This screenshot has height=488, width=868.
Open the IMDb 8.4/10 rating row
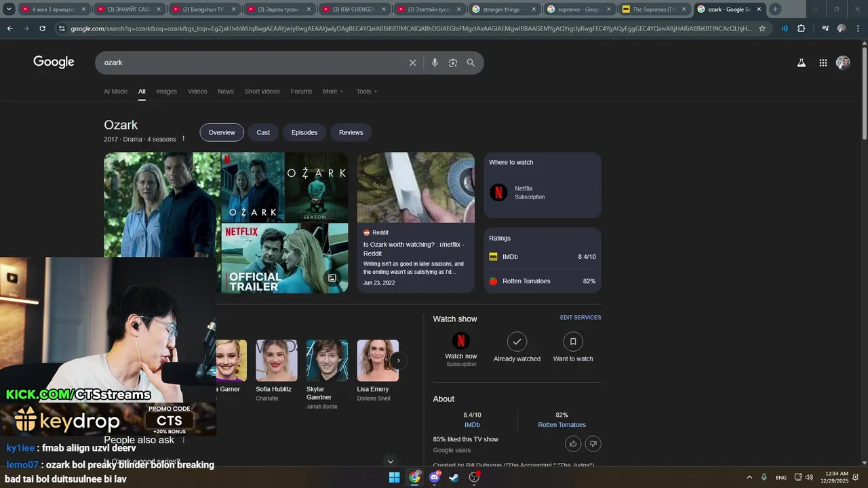pyautogui.click(x=542, y=257)
